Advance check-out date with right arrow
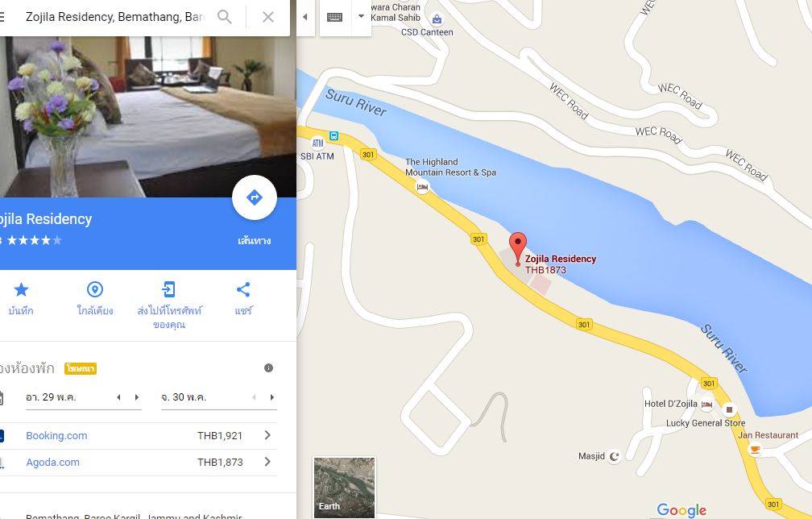This screenshot has height=519, width=812. pyautogui.click(x=272, y=397)
